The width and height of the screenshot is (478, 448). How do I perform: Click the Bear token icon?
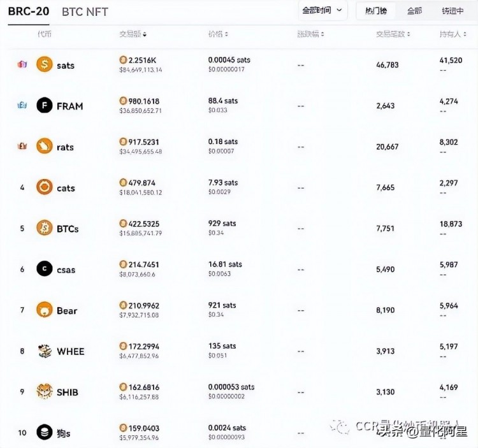(x=44, y=310)
